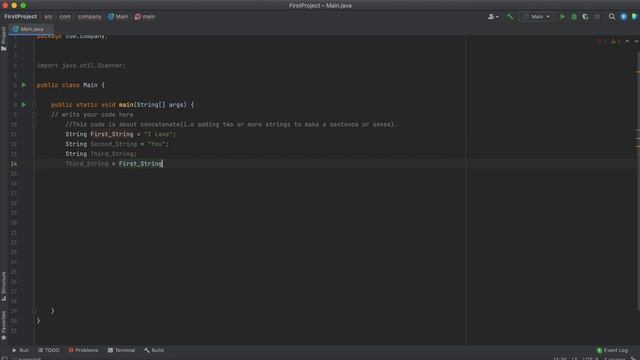Click the run gutter arrow beside class Main
The height and width of the screenshot is (360, 640).
[x=24, y=85]
